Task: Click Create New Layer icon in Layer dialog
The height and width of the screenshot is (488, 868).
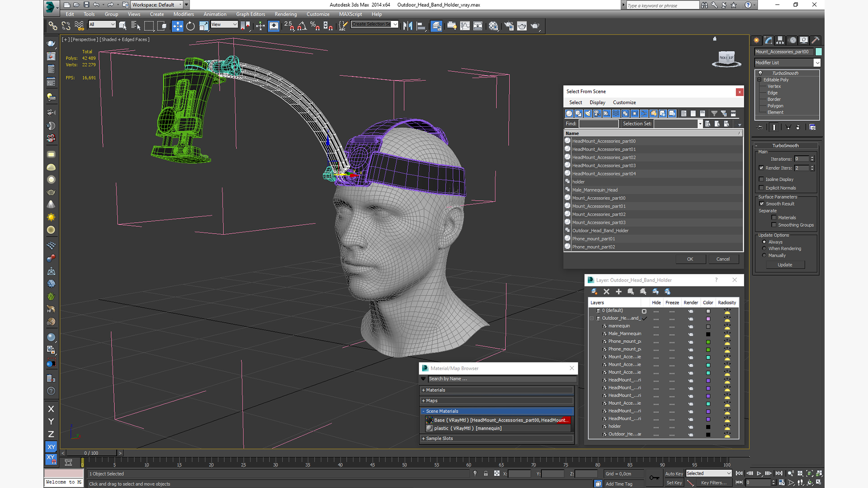Action: [594, 291]
